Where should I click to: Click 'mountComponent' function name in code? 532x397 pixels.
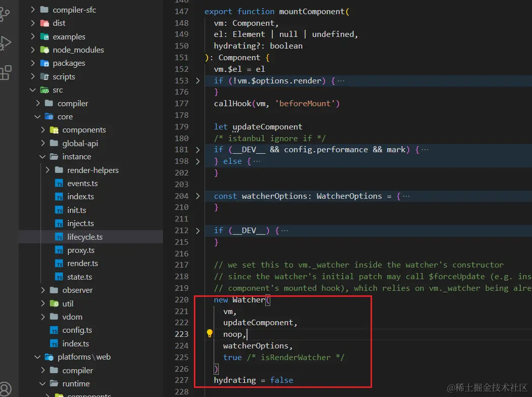click(x=312, y=12)
